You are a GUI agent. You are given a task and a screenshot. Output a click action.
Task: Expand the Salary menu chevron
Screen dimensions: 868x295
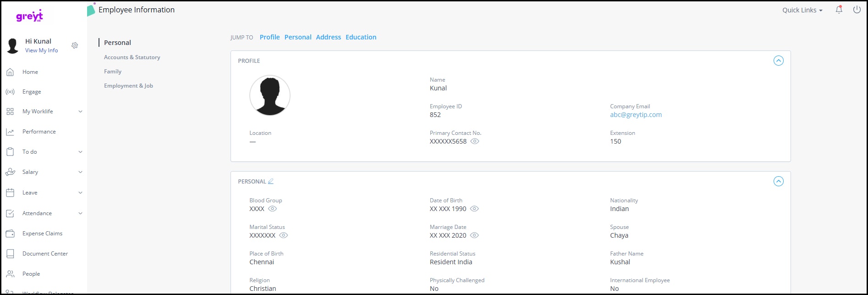[x=80, y=172]
